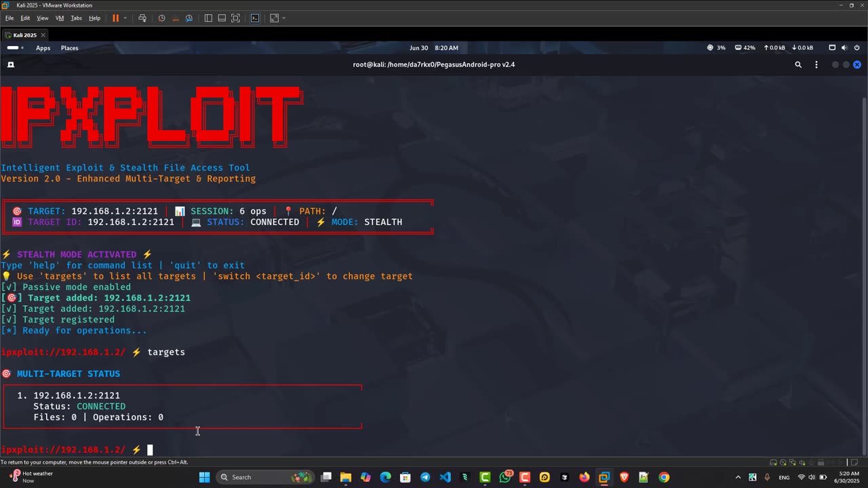868x488 pixels.
Task: Select the Kali 2025 VM tab
Action: click(25, 35)
